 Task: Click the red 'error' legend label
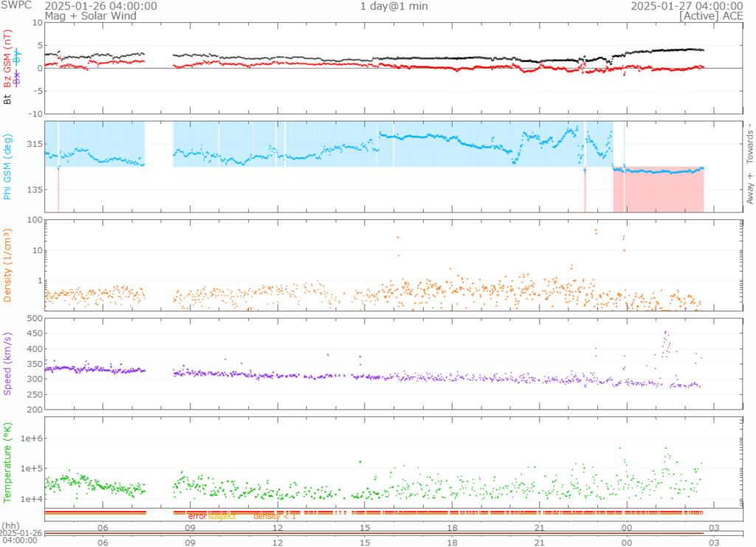[196, 517]
